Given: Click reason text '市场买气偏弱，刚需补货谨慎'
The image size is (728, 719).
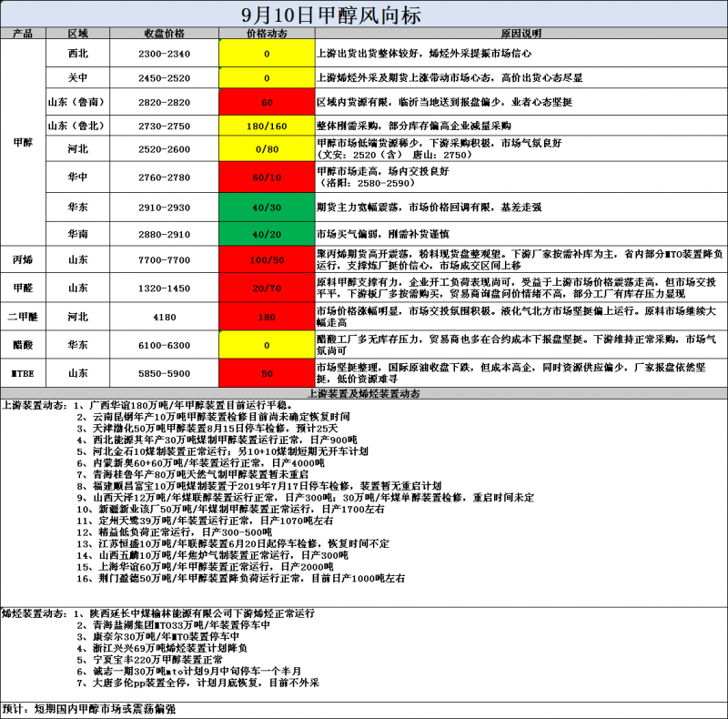Looking at the screenshot, I should pyautogui.click(x=383, y=234).
